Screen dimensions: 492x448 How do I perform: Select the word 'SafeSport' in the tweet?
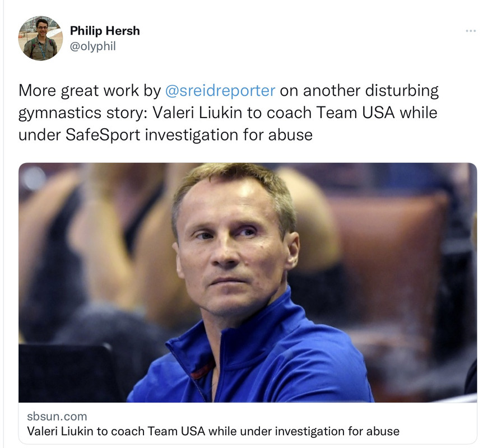pyautogui.click(x=103, y=135)
